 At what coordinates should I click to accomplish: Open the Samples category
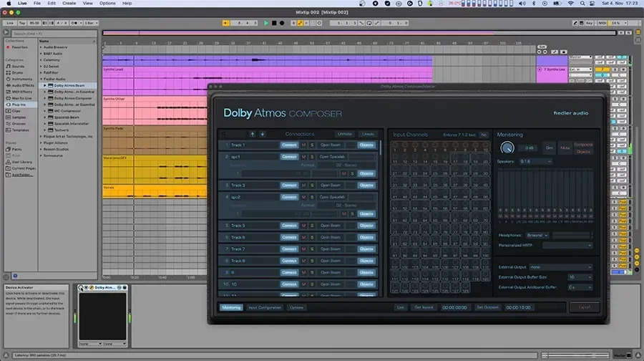click(x=16, y=117)
